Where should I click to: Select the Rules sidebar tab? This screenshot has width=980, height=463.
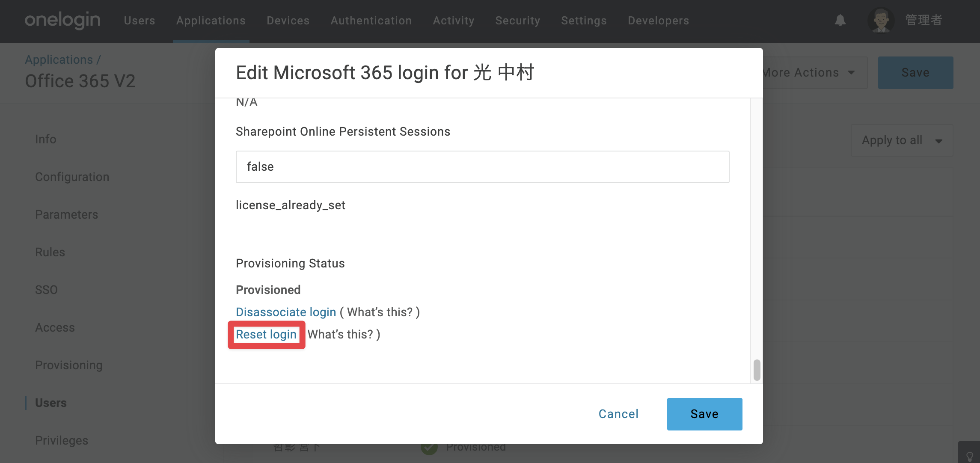click(x=50, y=252)
